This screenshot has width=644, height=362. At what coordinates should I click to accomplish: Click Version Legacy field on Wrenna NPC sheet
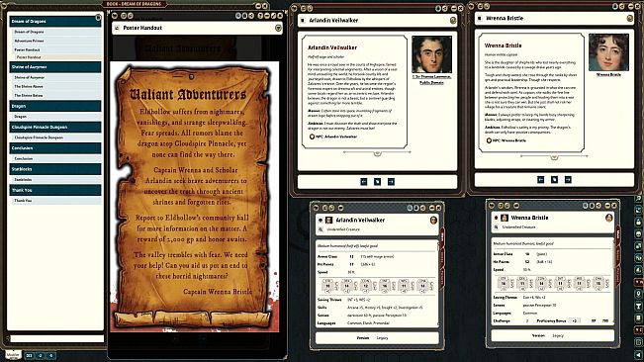pyautogui.click(x=553, y=335)
